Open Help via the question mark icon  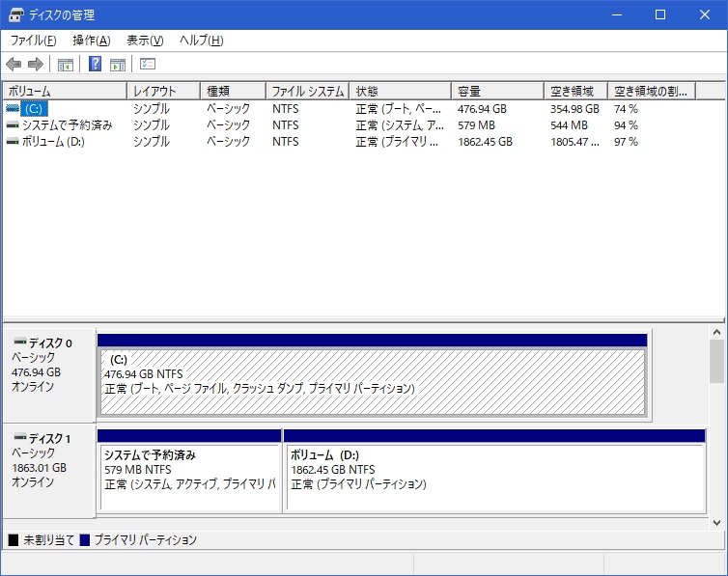point(96,64)
